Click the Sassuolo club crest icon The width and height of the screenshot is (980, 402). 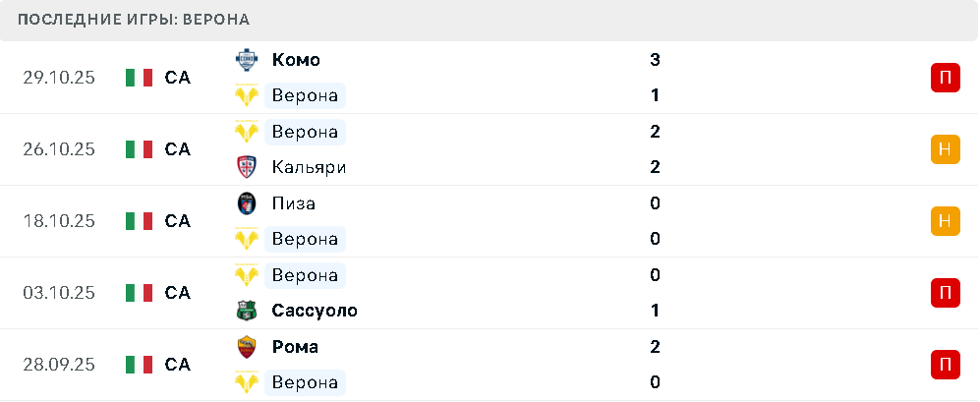(x=246, y=311)
